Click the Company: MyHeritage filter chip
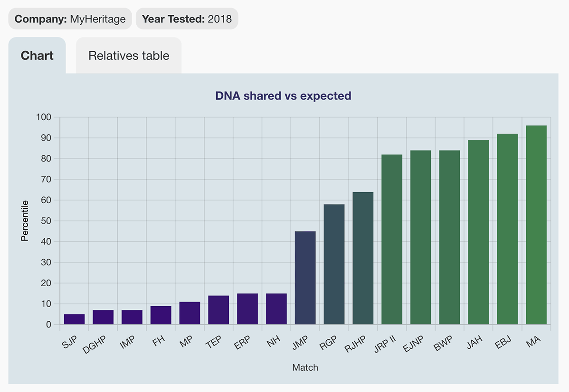569x392 pixels. pos(69,19)
